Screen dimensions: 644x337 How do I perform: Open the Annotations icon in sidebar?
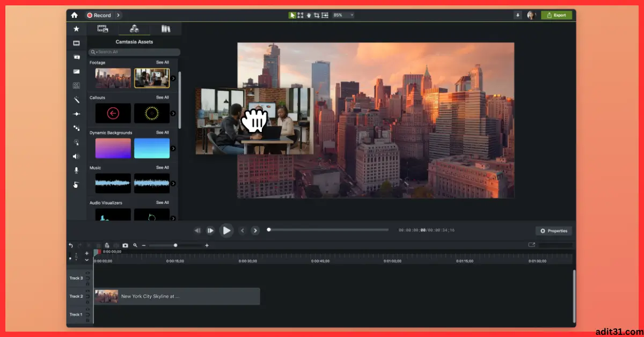(76, 57)
